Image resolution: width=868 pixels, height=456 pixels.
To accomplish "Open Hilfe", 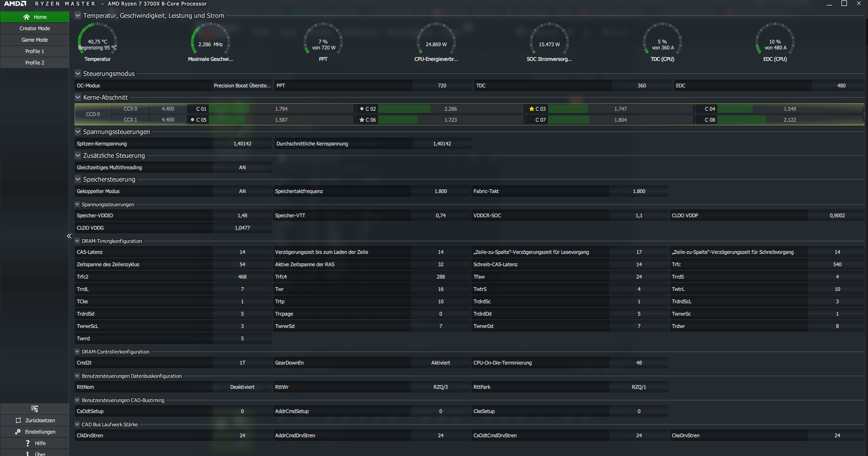I will point(35,443).
